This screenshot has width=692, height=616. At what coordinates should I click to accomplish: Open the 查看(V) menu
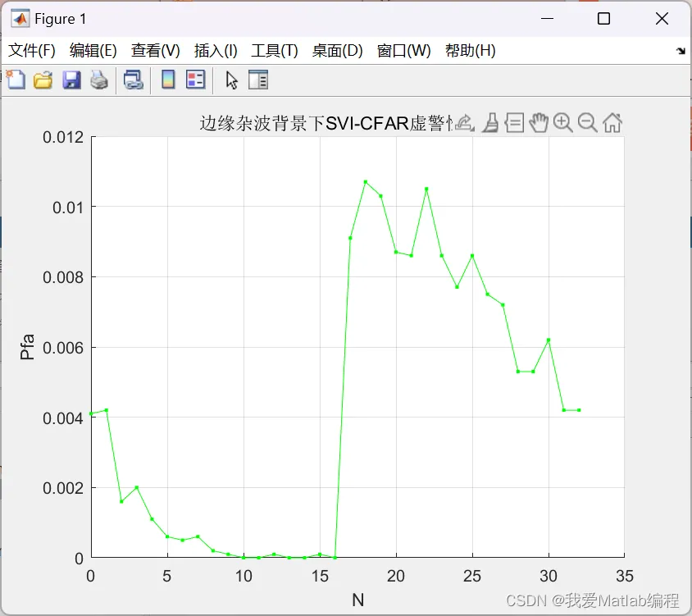(155, 50)
